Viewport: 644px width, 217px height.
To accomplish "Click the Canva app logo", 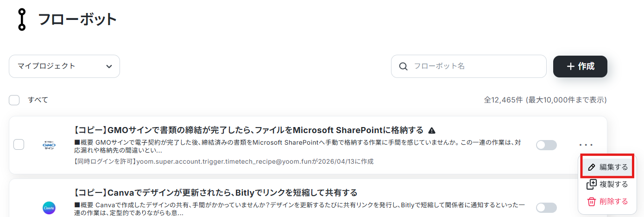I will click(x=49, y=208).
